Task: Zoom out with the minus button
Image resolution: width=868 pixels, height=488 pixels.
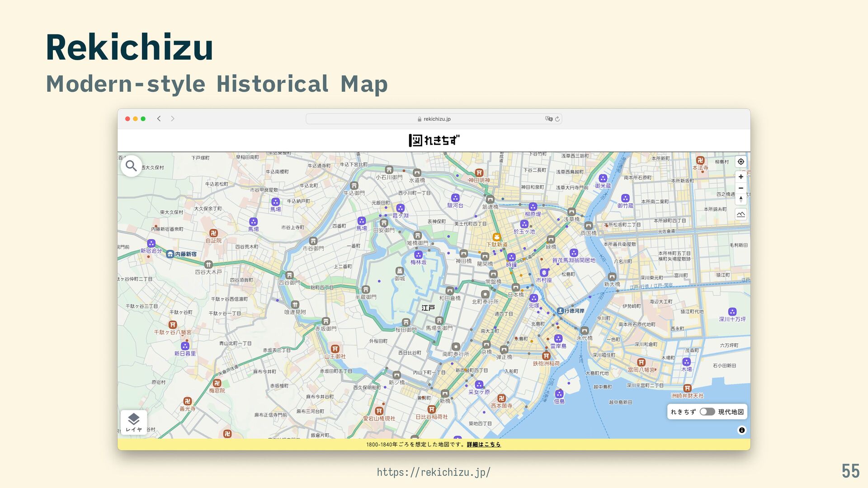Action: (x=741, y=188)
